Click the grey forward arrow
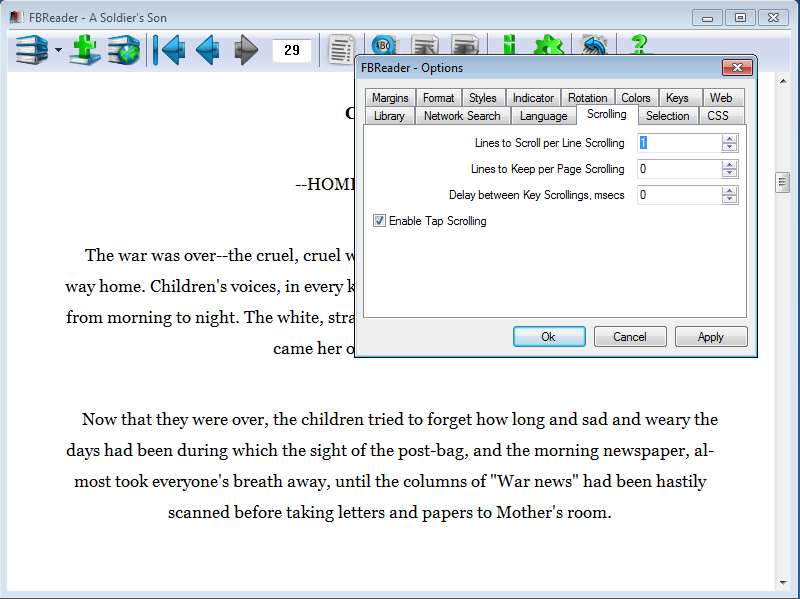Image resolution: width=800 pixels, height=599 pixels. [x=246, y=49]
